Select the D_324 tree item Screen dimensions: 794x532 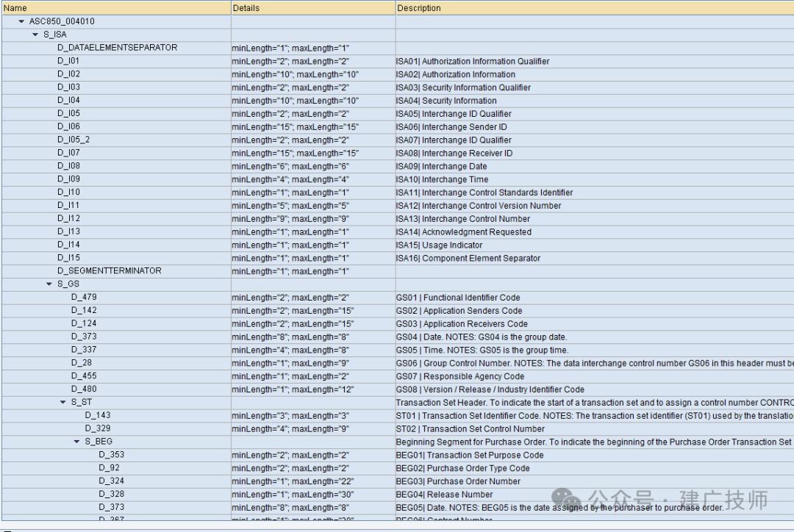(112, 481)
